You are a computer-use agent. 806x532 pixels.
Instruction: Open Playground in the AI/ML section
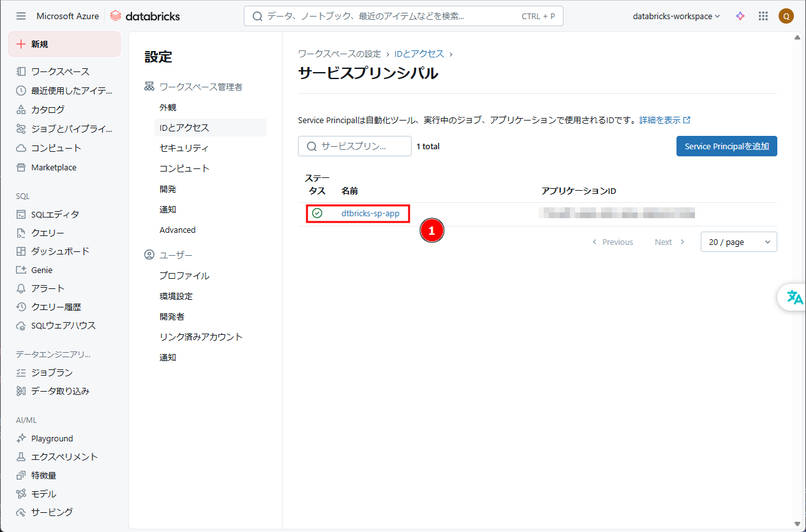[x=52, y=438]
